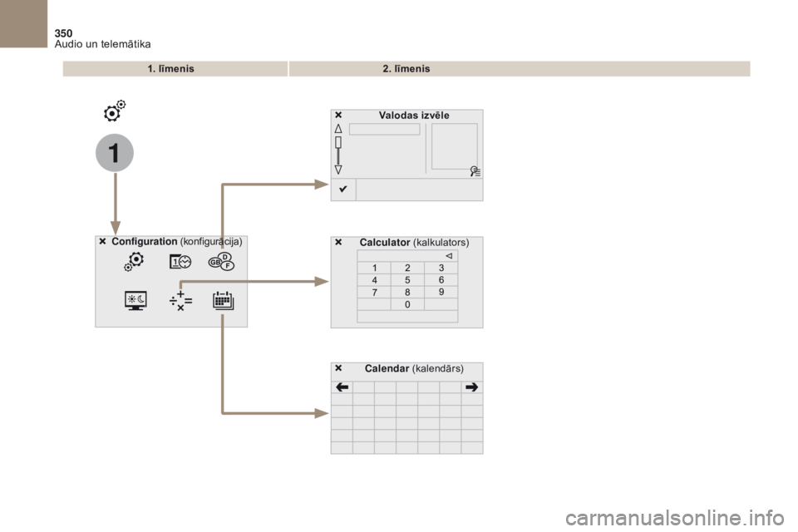The image size is (798, 532).
Task: Tap calculator key 8
Action: tap(407, 293)
